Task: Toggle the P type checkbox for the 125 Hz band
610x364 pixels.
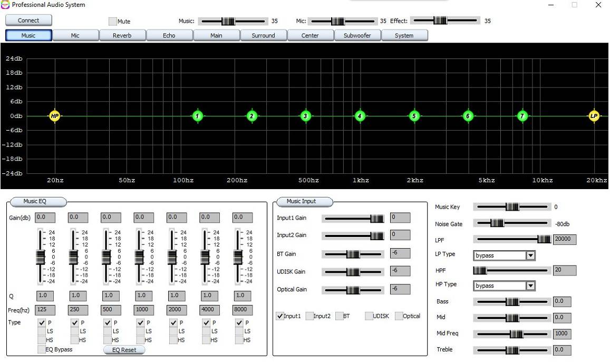Action: click(42, 323)
